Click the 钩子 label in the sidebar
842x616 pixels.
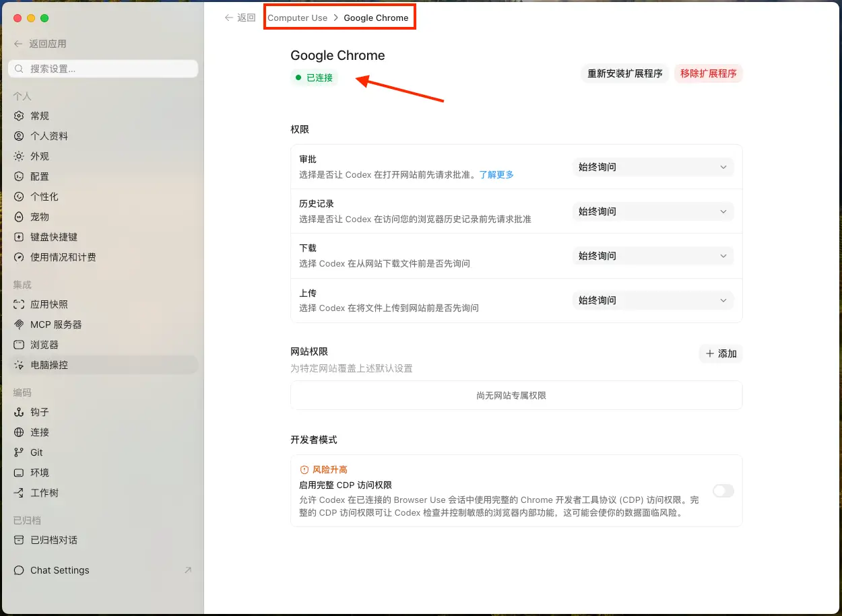(x=40, y=412)
